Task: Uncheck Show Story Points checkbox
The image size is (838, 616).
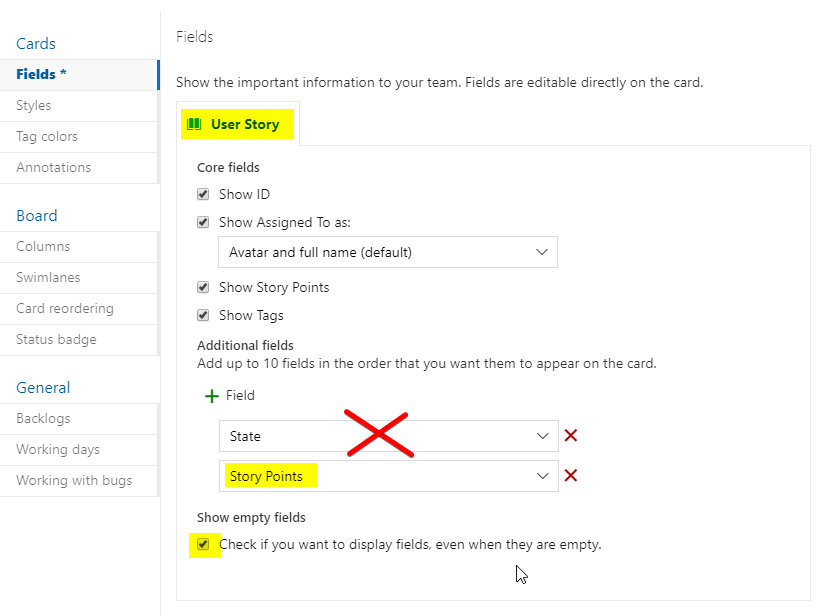Action: (204, 288)
